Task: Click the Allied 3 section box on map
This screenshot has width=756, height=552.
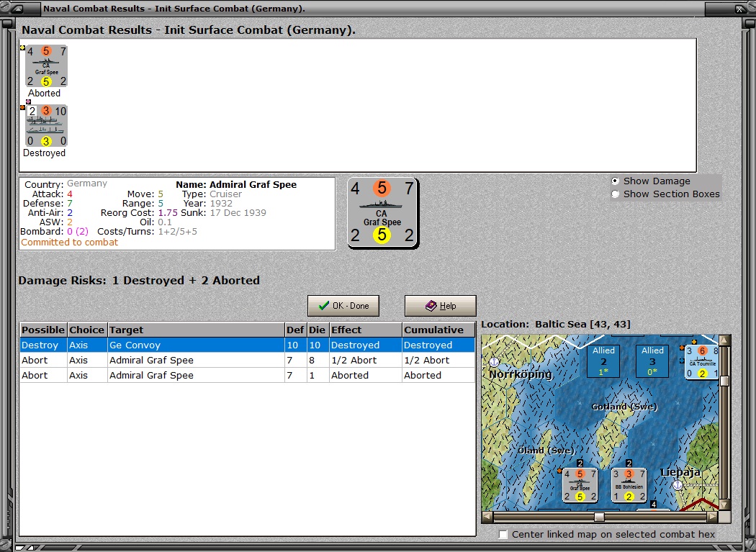Action: tap(652, 361)
